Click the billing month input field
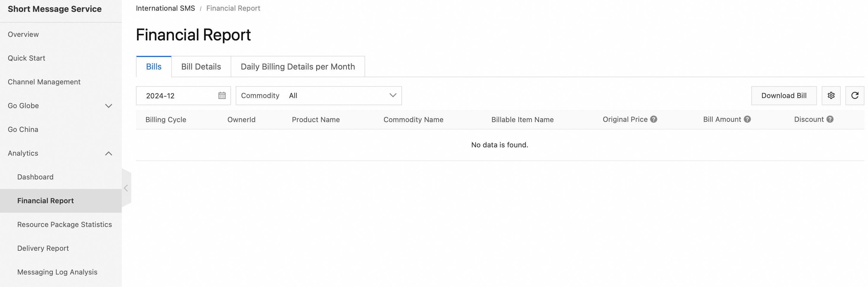 [179, 95]
